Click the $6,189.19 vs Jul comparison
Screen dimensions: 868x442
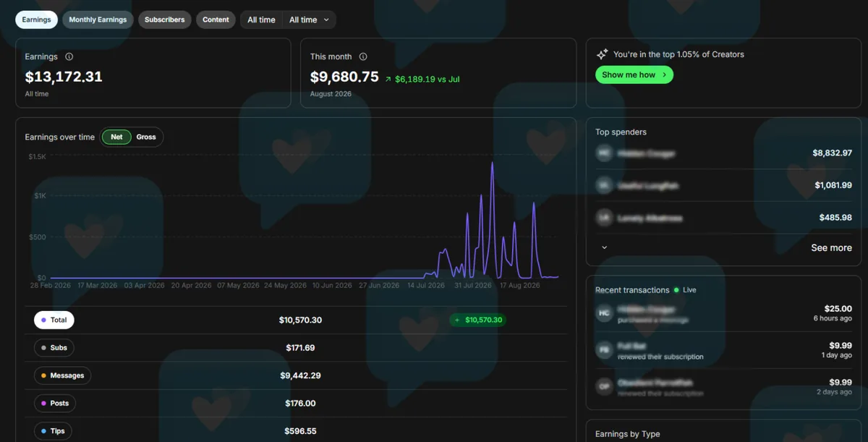click(x=422, y=79)
